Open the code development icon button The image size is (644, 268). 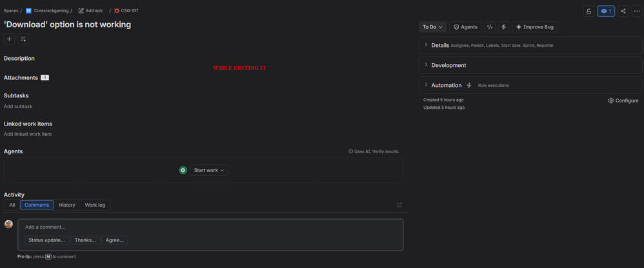click(x=490, y=27)
